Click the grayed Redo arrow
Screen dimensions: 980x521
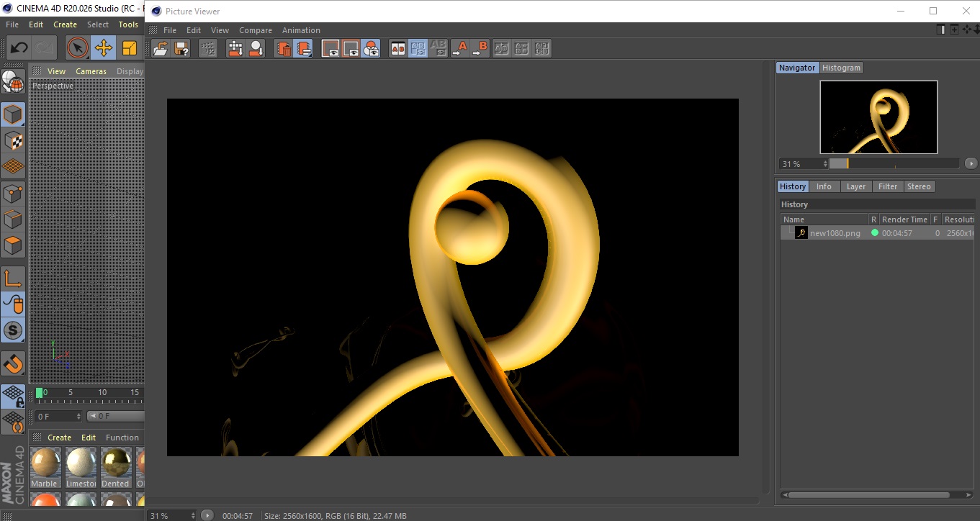pyautogui.click(x=45, y=48)
